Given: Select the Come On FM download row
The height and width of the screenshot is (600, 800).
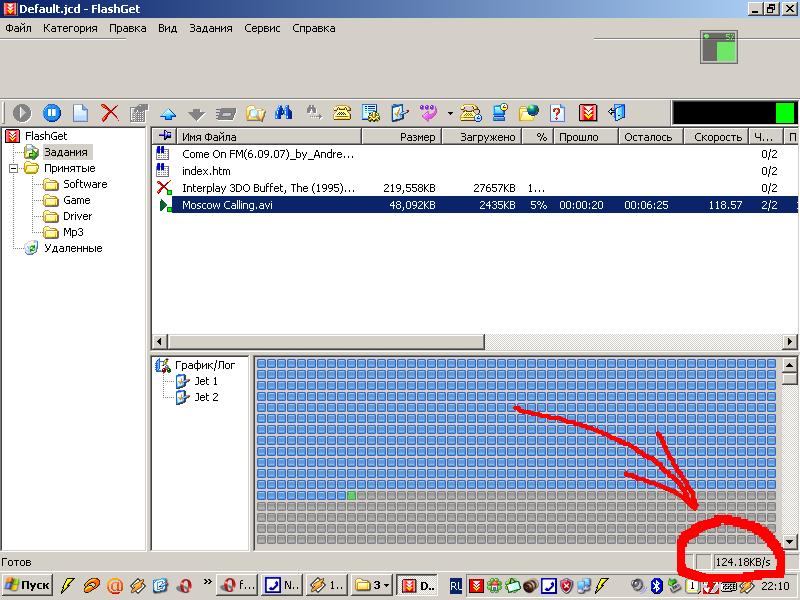Looking at the screenshot, I should point(474,154).
